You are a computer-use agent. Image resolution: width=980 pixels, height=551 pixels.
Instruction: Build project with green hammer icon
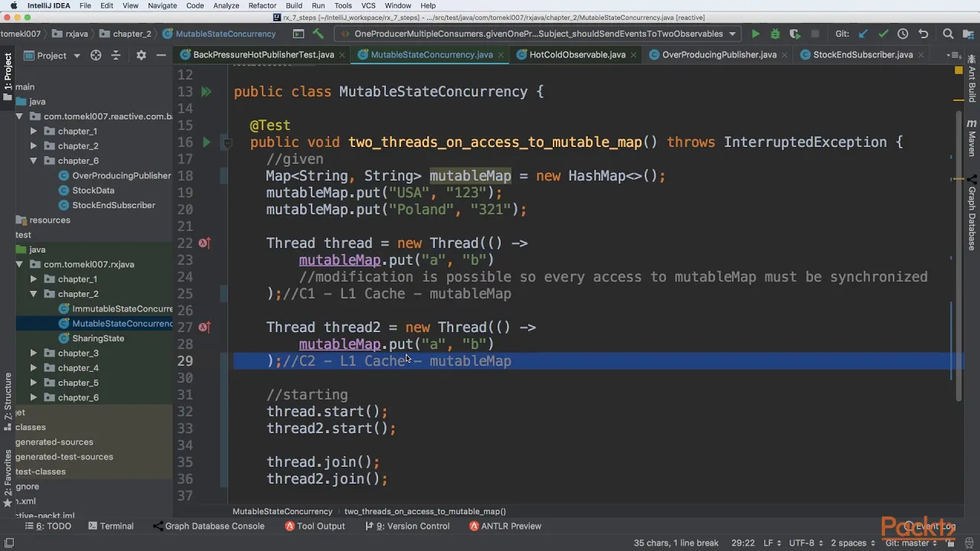click(318, 34)
